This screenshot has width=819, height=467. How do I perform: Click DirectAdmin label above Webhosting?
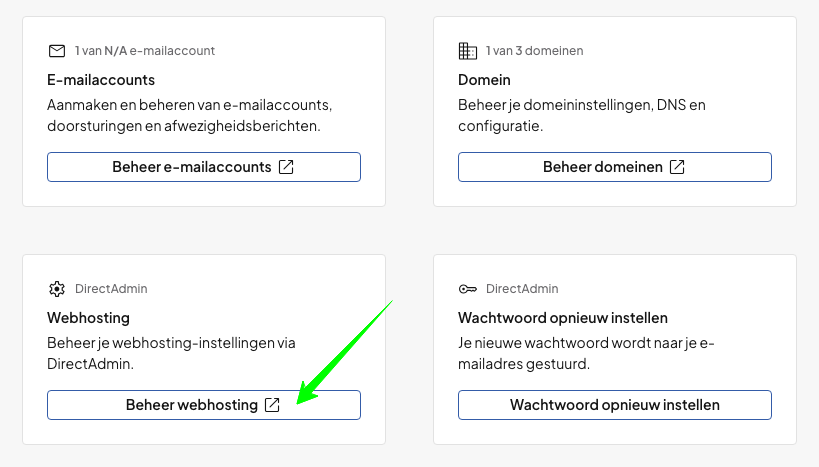[111, 289]
